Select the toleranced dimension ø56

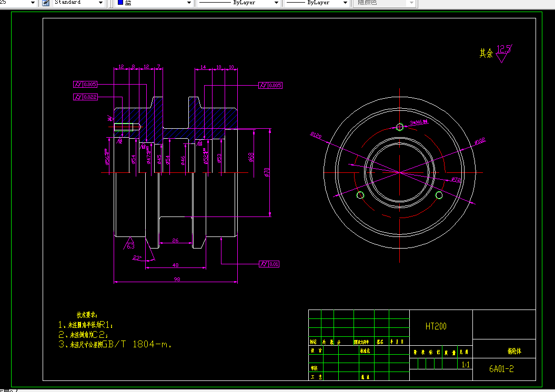coord(107,157)
